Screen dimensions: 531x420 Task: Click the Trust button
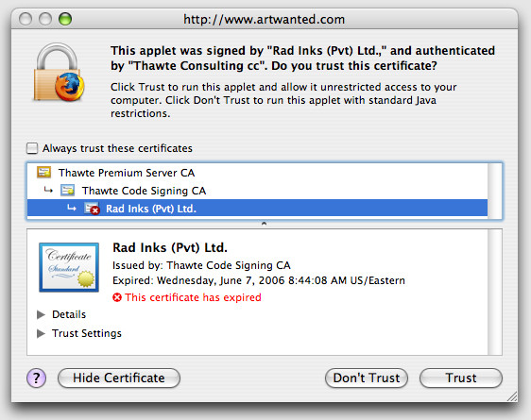click(x=461, y=378)
